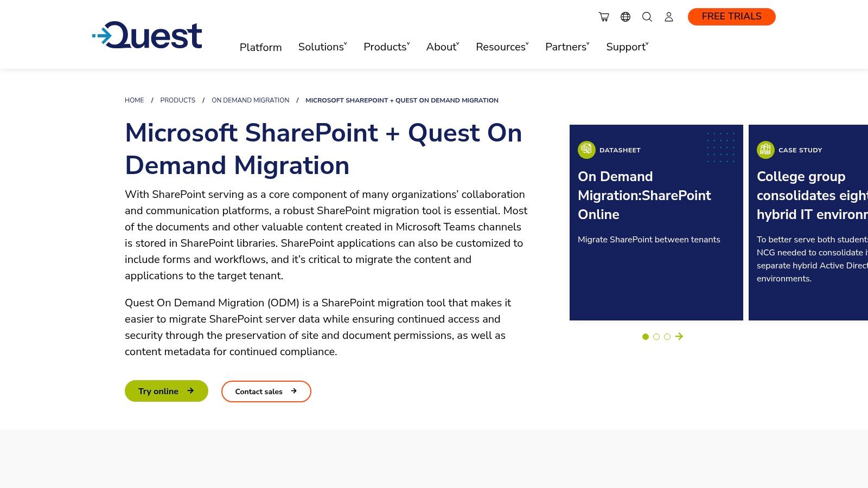Click the Case Study book icon

tap(765, 150)
